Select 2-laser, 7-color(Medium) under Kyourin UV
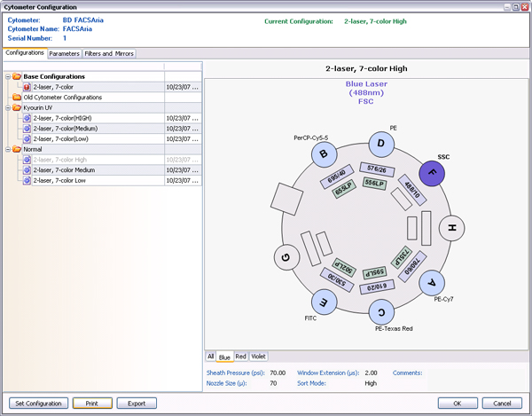 click(x=65, y=128)
